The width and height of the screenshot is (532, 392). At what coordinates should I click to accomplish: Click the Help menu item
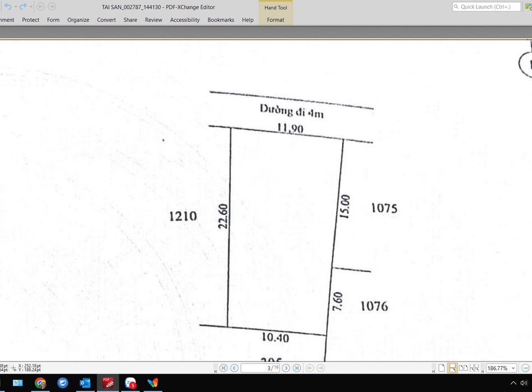(x=248, y=20)
